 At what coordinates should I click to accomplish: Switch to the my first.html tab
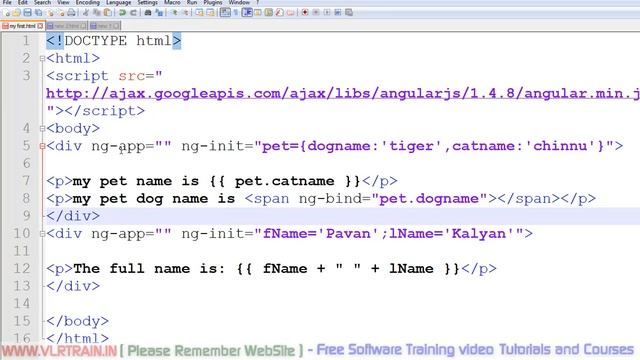(x=22, y=26)
